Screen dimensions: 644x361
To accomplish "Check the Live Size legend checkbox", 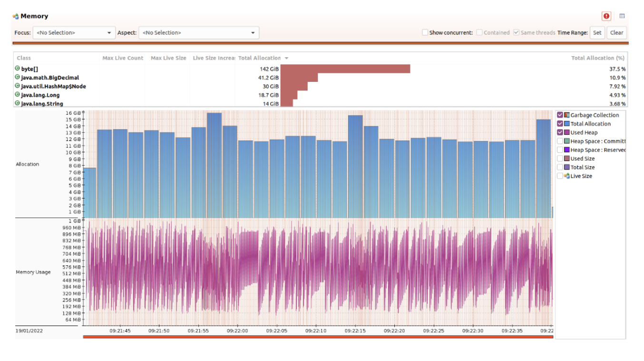I will click(x=560, y=176).
